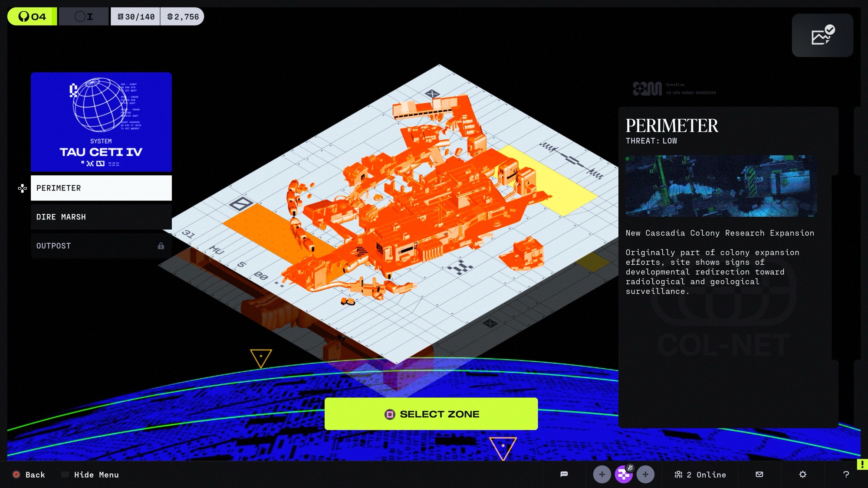Select the Dire Marsh zone
The width and height of the screenshot is (868, 488).
click(x=101, y=217)
